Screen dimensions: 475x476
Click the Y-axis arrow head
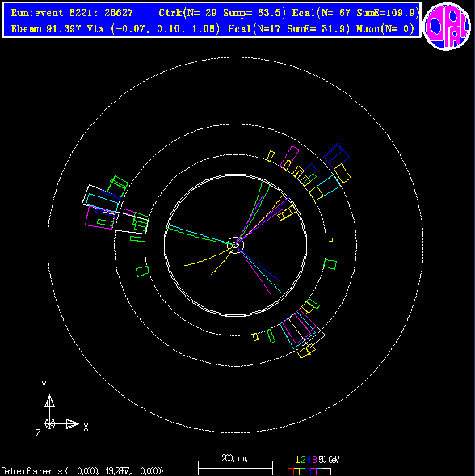(x=50, y=401)
